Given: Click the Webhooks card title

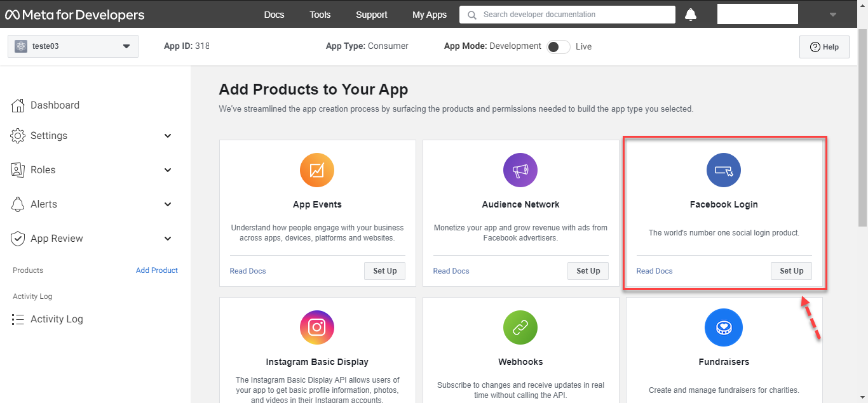Looking at the screenshot, I should (520, 362).
